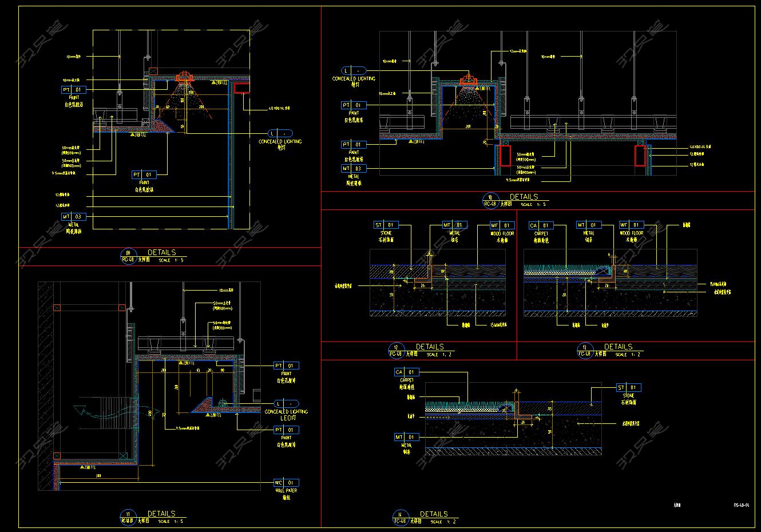Select the MT 03 metal tag in detail 09

coord(74,217)
